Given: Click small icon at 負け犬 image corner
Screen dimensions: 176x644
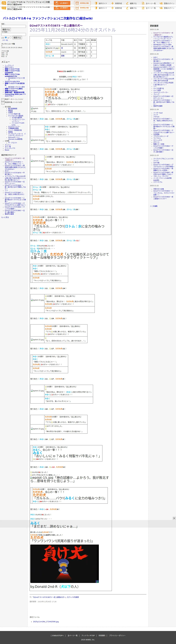Looking at the screenshot, I should coord(97,582).
